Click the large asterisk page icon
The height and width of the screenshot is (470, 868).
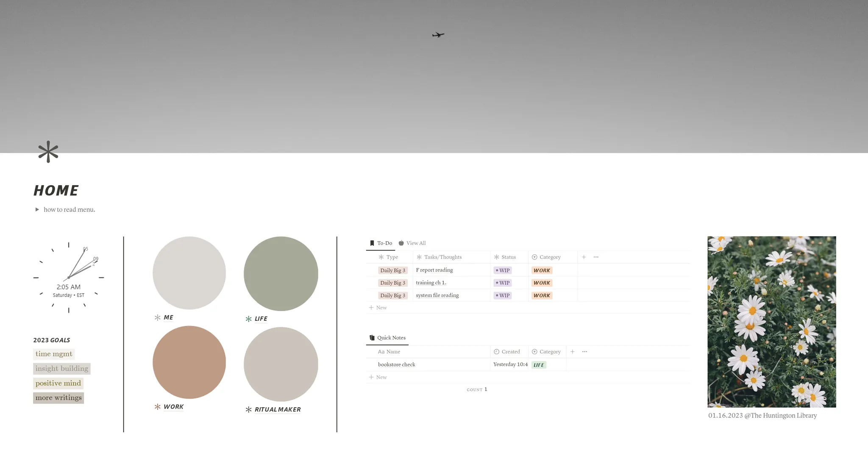(x=48, y=152)
